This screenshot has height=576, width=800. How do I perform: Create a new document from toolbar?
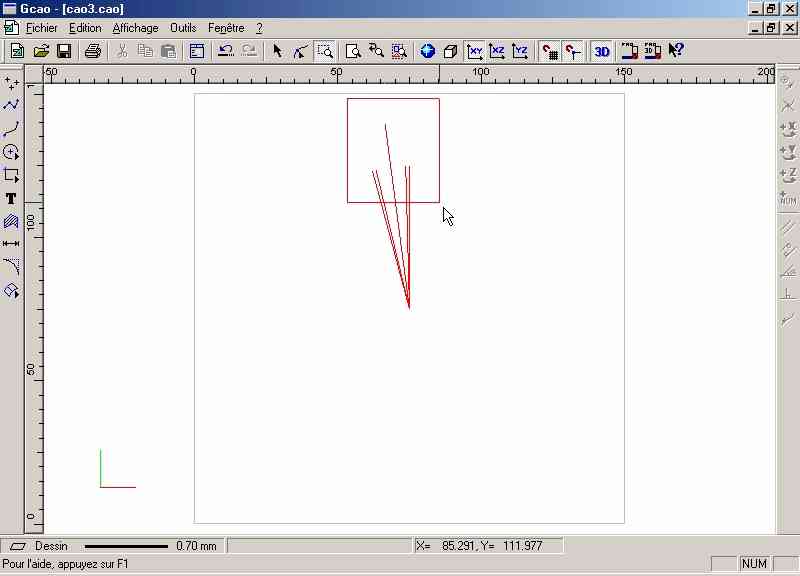17,51
